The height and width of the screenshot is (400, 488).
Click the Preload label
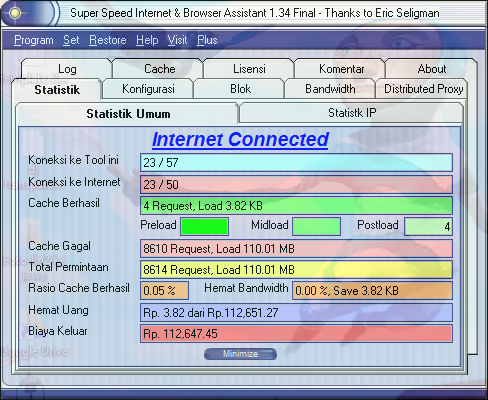click(158, 225)
